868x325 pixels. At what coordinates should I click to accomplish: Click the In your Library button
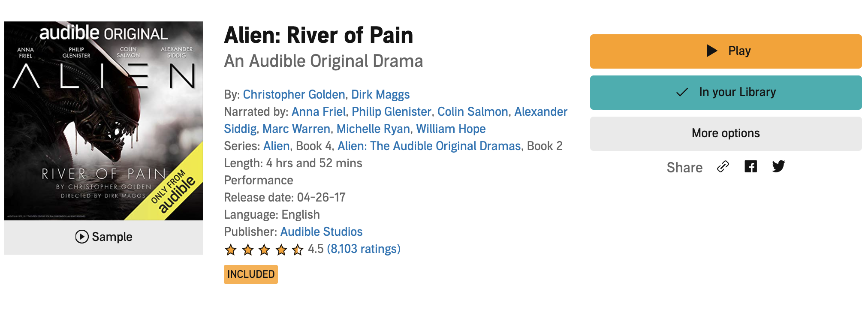click(x=726, y=93)
